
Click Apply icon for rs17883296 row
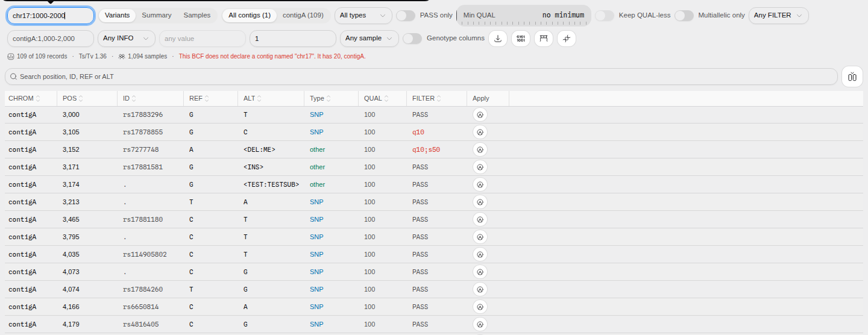480,114
